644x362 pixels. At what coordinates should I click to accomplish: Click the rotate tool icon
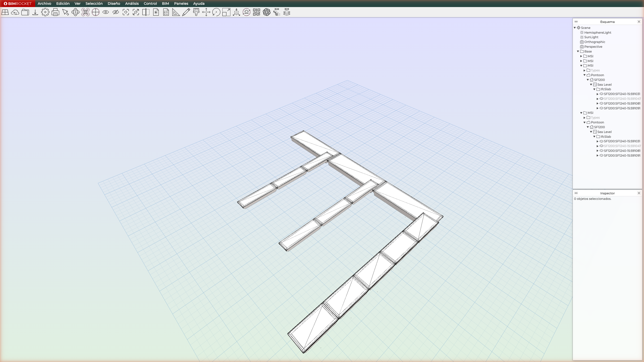(216, 12)
